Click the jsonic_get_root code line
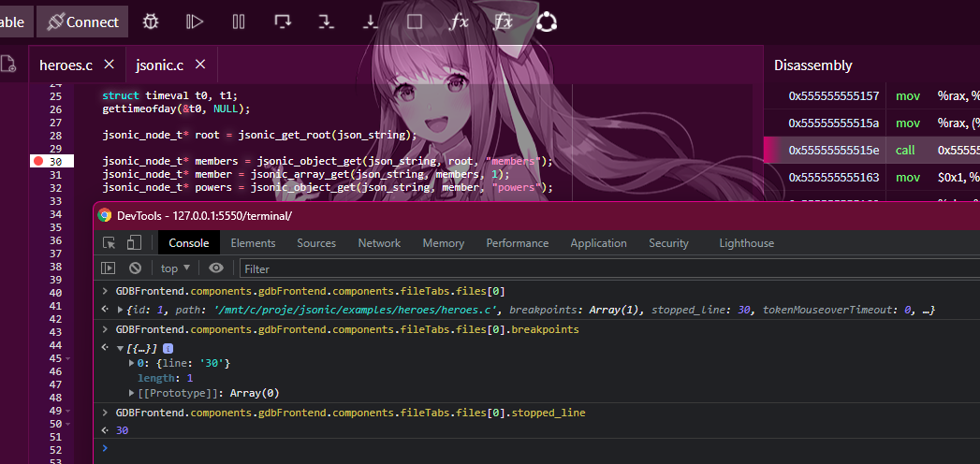Screen dimensions: 980x464 coord(259,136)
